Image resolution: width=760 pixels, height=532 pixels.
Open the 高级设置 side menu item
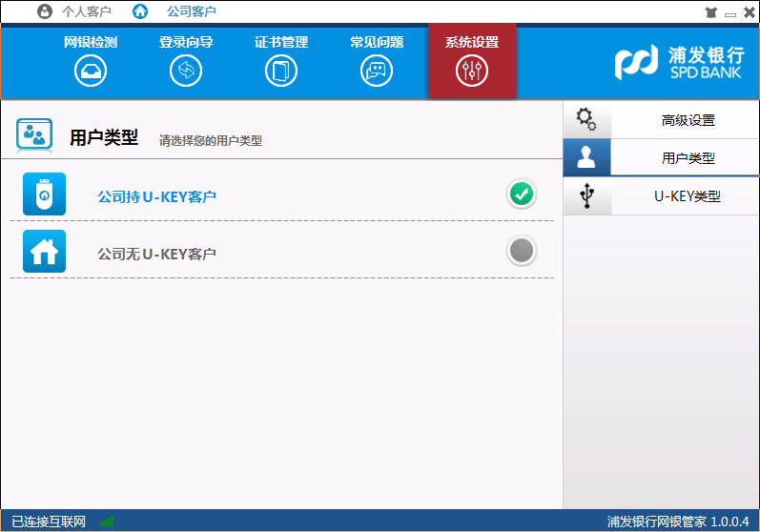(x=687, y=120)
